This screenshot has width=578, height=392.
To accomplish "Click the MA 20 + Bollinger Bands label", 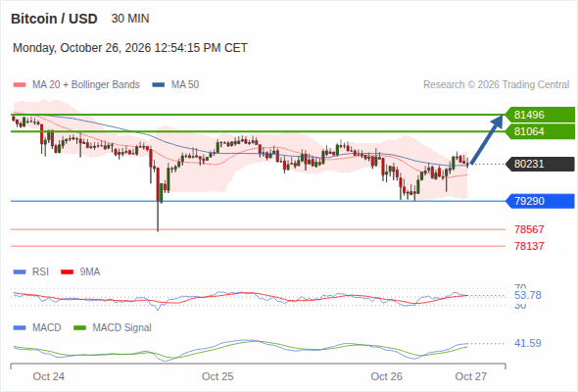I will click(86, 85).
